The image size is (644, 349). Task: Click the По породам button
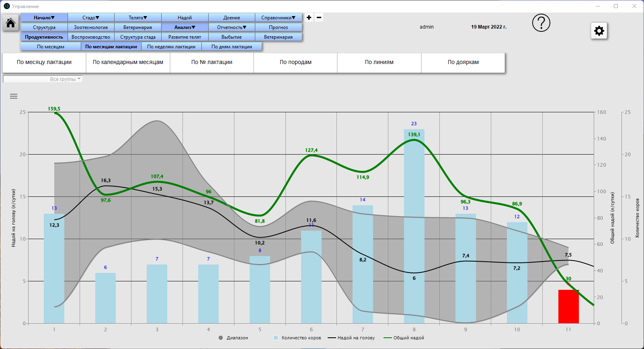(x=295, y=62)
